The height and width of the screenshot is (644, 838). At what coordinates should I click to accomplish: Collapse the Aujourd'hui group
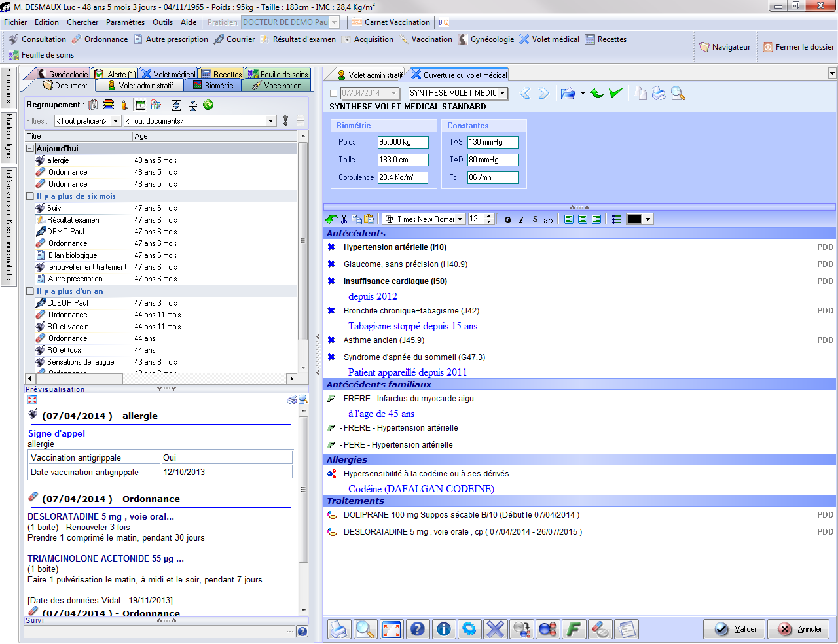point(30,149)
